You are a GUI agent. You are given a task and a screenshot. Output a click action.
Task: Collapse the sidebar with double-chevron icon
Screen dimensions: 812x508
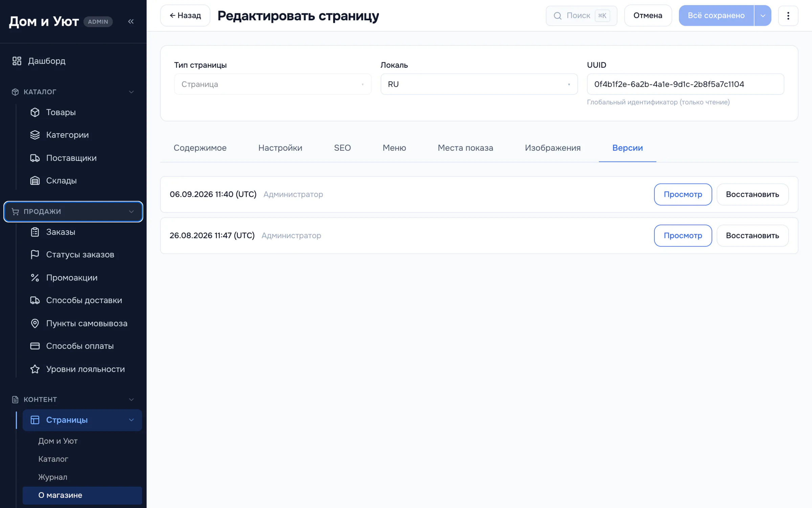pyautogui.click(x=131, y=21)
